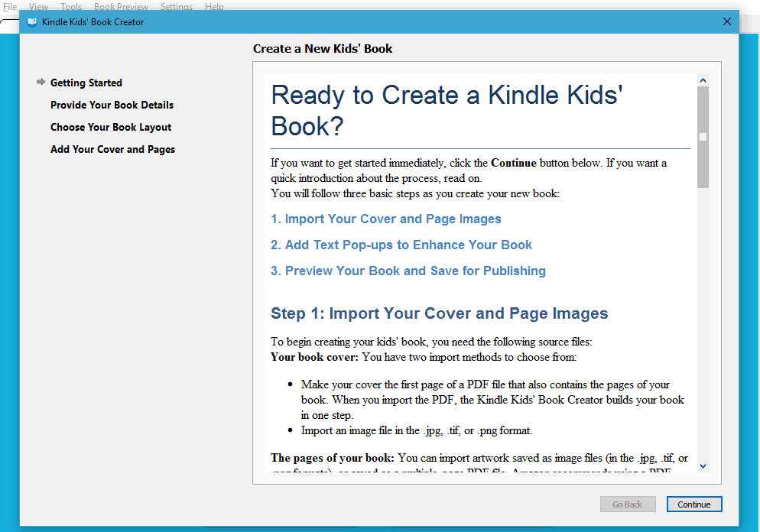Open the Tools menu
Viewport: 760px width, 532px height.
point(71,6)
